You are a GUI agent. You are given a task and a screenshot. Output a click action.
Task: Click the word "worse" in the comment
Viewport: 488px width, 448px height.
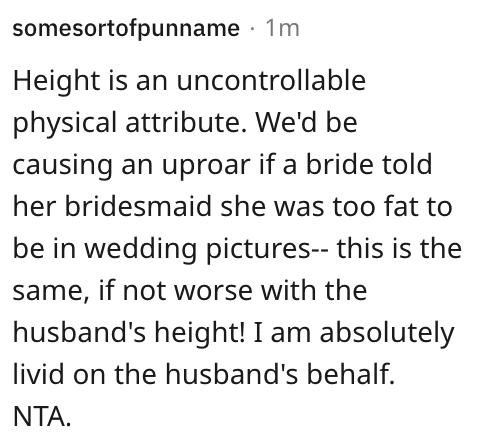tap(213, 291)
